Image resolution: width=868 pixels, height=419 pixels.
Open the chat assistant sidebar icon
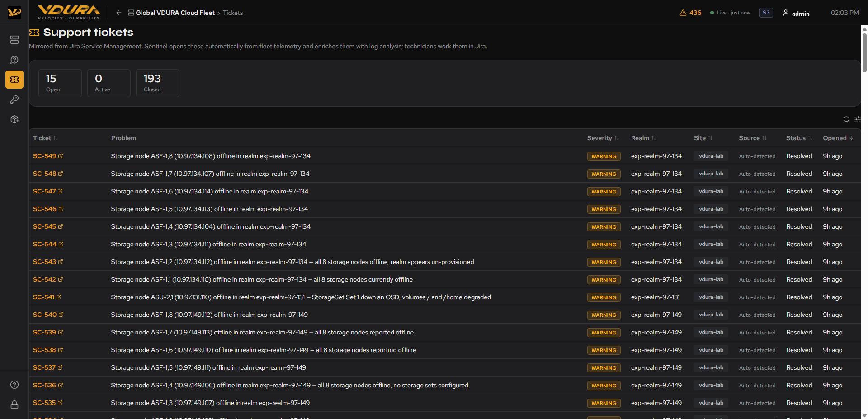[x=14, y=60]
